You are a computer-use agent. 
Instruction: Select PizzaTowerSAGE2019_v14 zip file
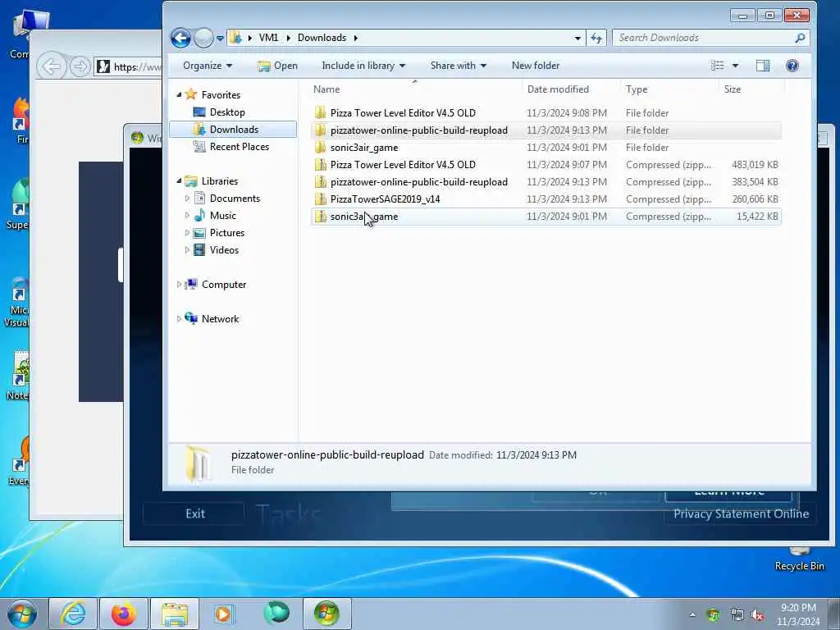pyautogui.click(x=546, y=199)
